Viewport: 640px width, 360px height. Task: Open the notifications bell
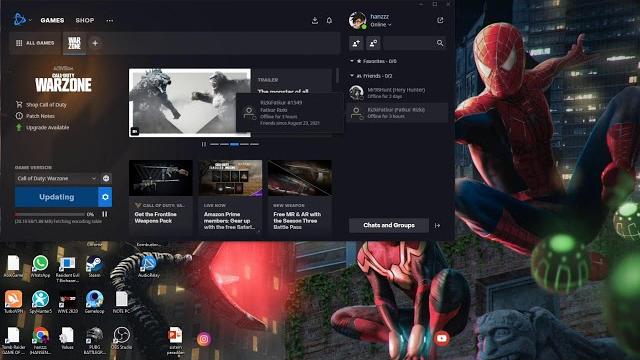pyautogui.click(x=329, y=20)
